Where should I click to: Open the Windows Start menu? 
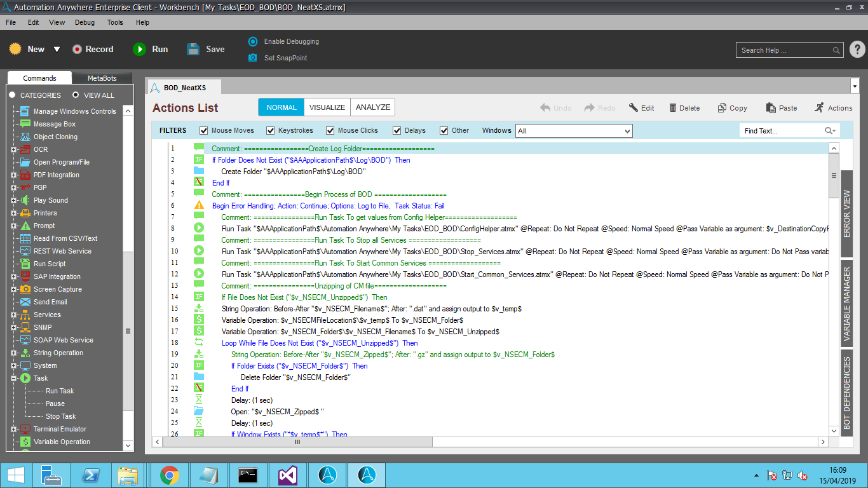[16, 475]
